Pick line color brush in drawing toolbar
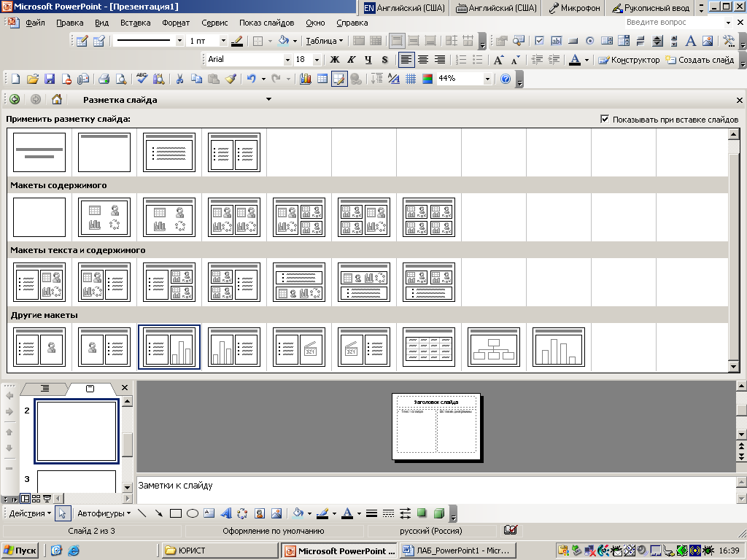 [x=322, y=513]
